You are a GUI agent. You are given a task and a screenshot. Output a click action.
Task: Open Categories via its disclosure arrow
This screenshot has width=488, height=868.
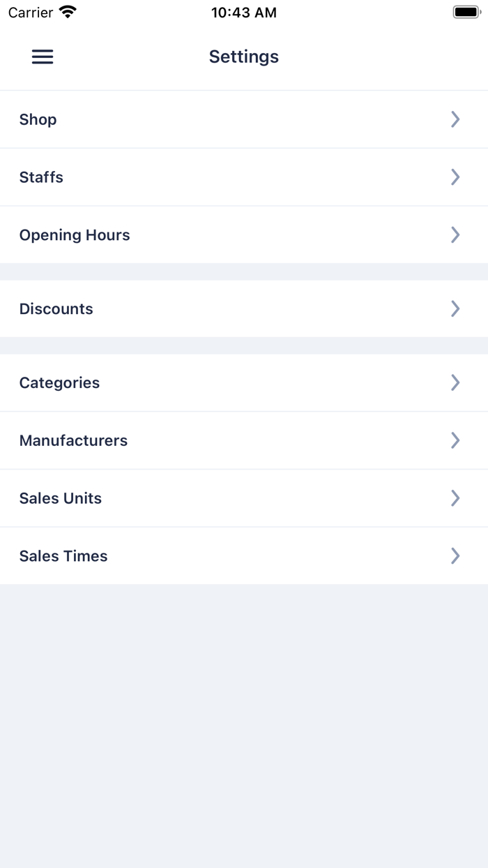pyautogui.click(x=455, y=382)
